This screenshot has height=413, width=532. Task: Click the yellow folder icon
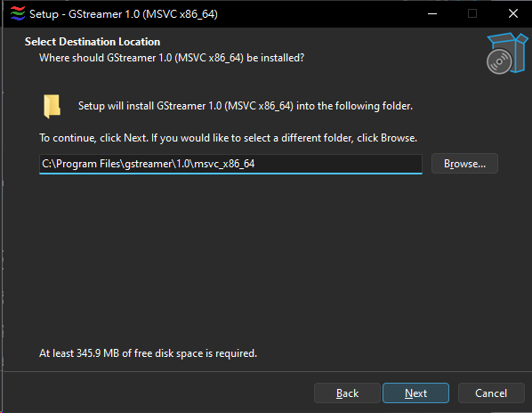52,106
